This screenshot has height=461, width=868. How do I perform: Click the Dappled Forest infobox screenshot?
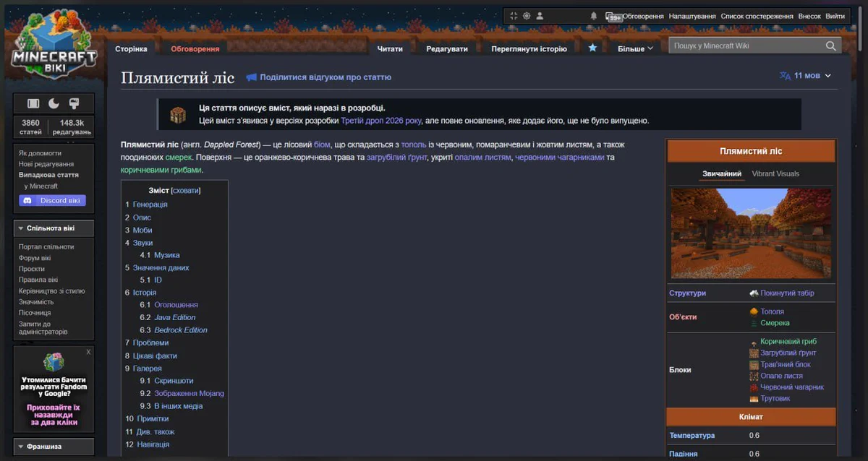751,233
